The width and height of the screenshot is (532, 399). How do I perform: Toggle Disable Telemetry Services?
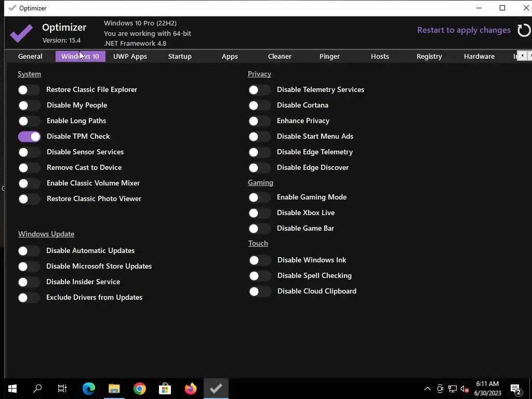pos(260,90)
